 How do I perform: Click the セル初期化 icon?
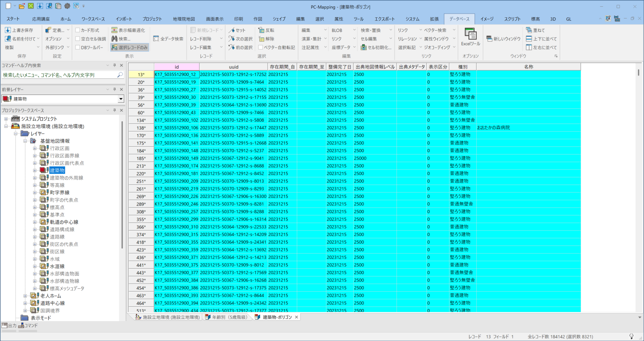point(363,48)
